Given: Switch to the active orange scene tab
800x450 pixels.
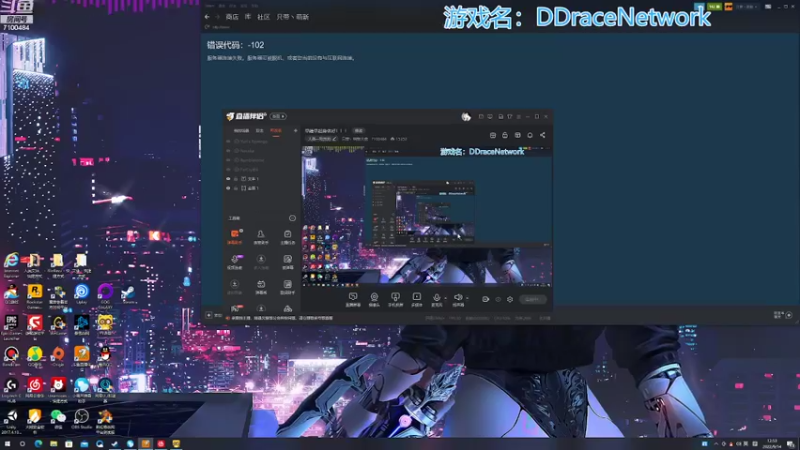Looking at the screenshot, I should pyautogui.click(x=276, y=131).
